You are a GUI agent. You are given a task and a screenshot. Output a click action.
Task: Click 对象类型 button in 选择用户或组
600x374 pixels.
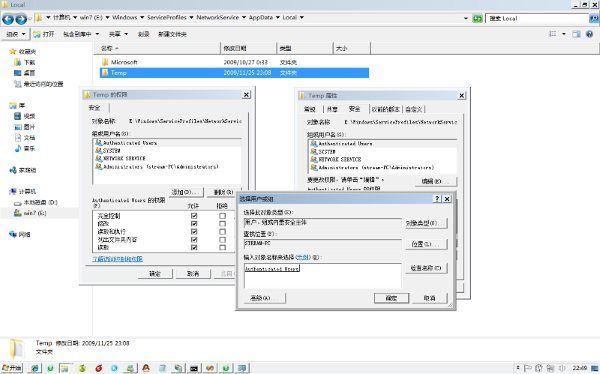coord(426,223)
